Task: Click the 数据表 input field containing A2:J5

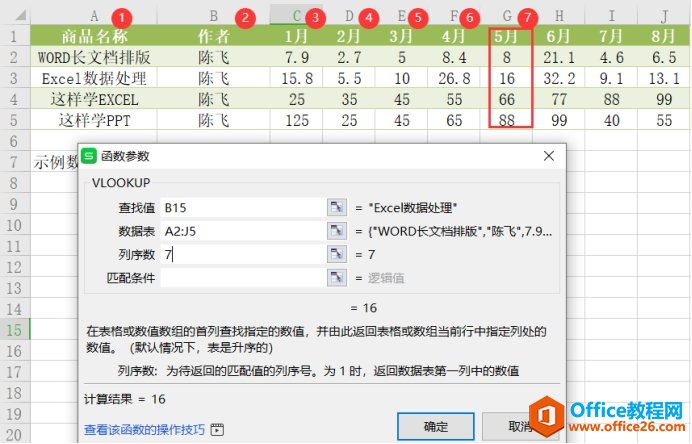Action: (244, 231)
